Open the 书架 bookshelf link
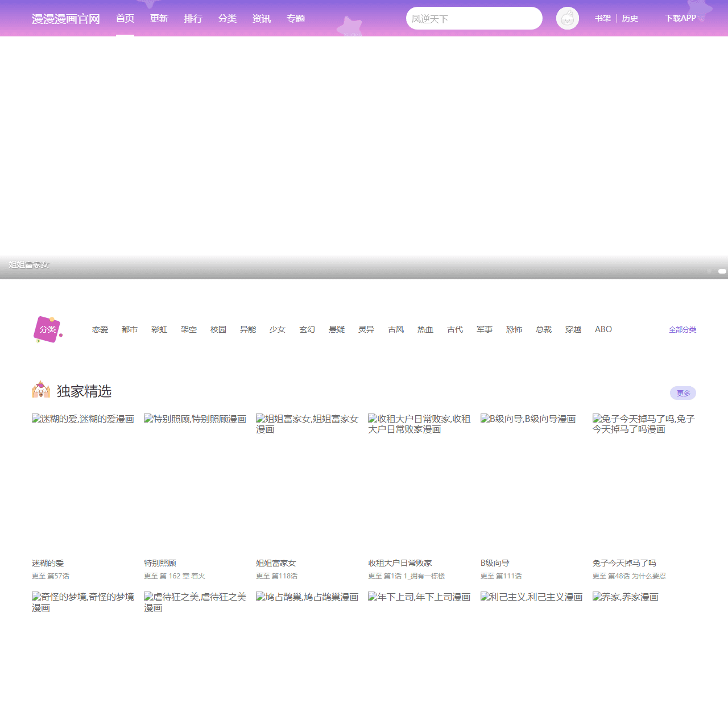Image resolution: width=728 pixels, height=728 pixels. tap(603, 18)
